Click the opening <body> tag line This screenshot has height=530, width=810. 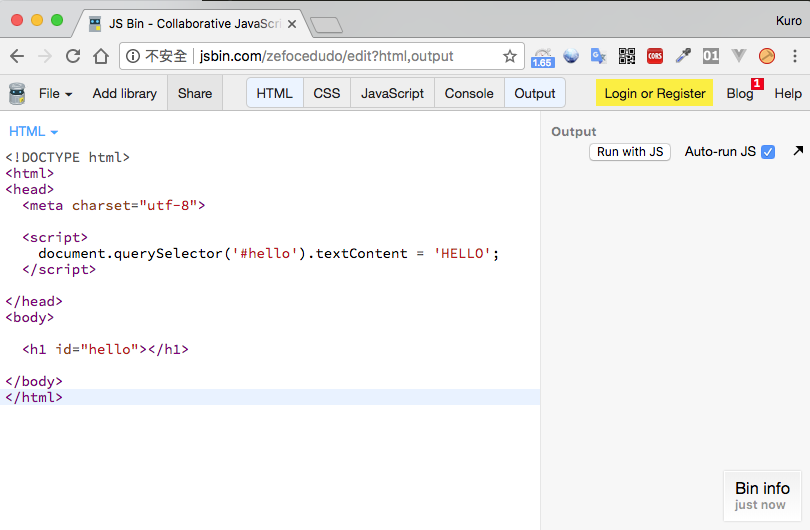pyautogui.click(x=29, y=317)
